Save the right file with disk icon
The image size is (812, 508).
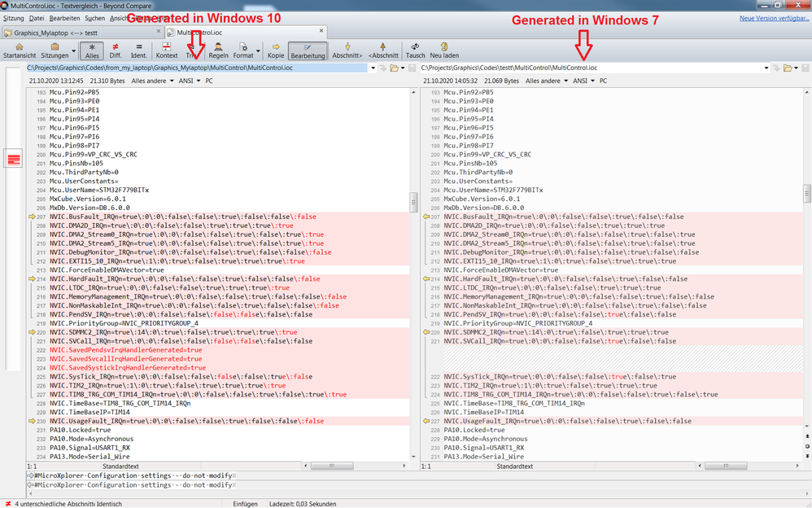pyautogui.click(x=805, y=68)
